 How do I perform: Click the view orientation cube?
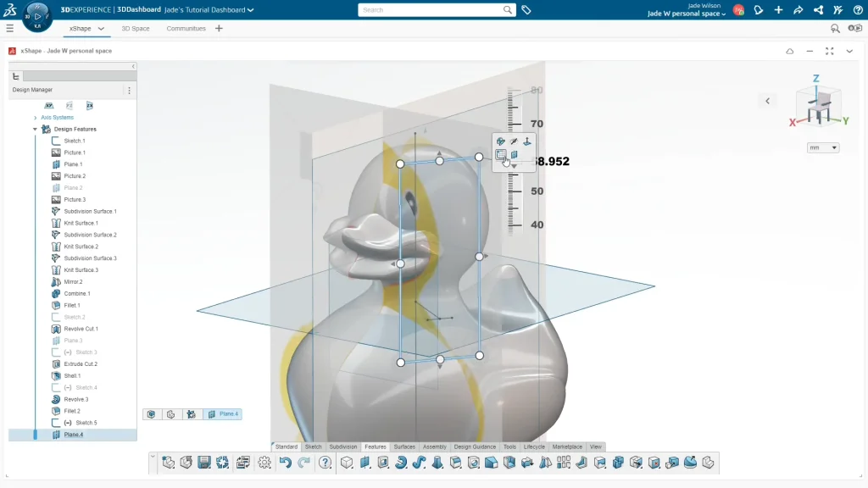pyautogui.click(x=819, y=107)
